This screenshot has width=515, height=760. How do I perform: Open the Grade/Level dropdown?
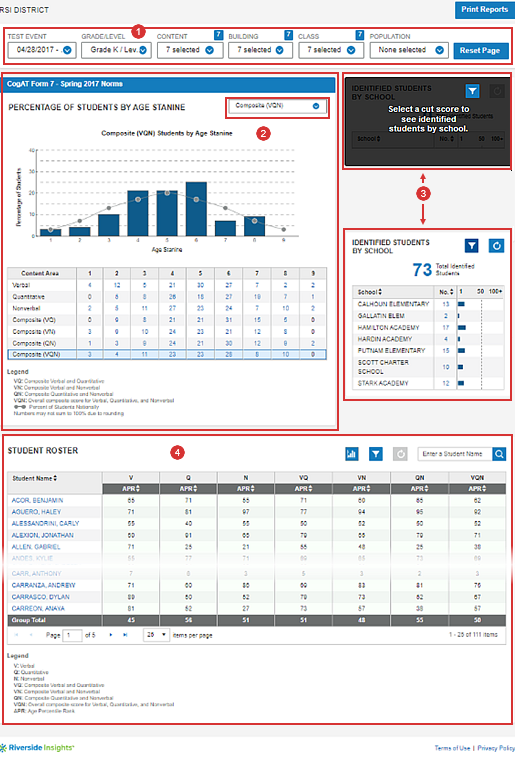(116, 50)
